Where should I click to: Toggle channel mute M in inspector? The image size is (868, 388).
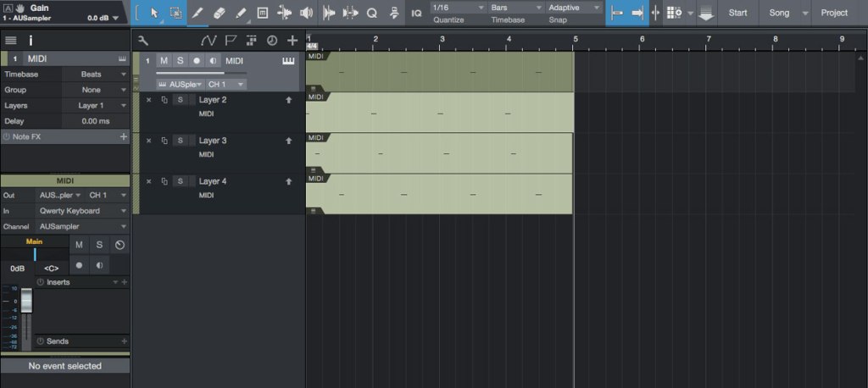(79, 245)
